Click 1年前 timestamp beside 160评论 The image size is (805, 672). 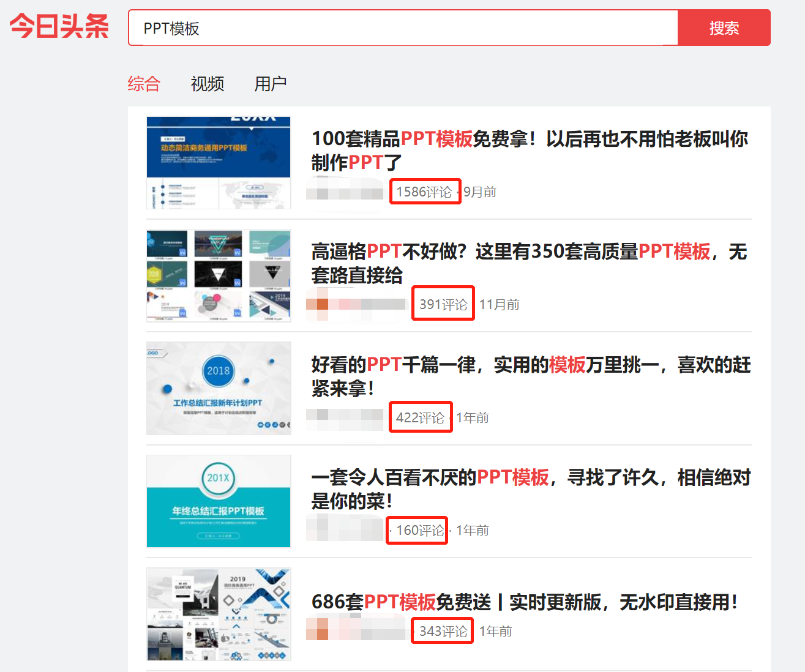point(473,530)
